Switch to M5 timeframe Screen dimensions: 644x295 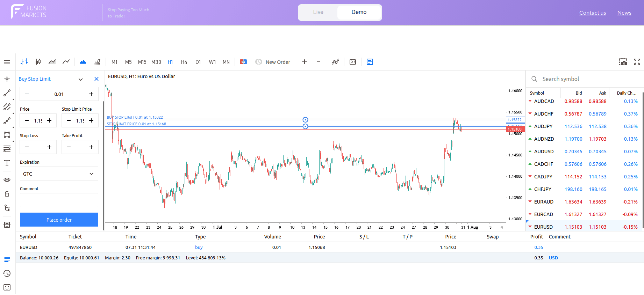[128, 62]
